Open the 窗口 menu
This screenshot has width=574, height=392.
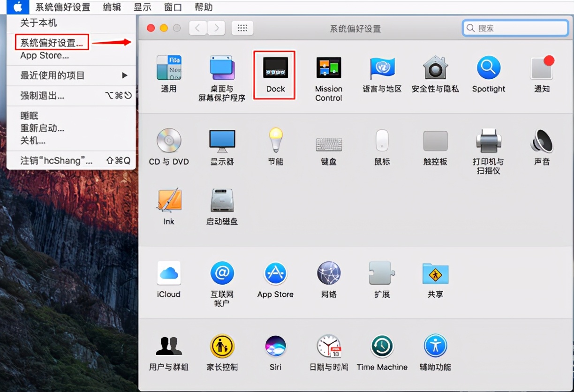[x=172, y=7]
